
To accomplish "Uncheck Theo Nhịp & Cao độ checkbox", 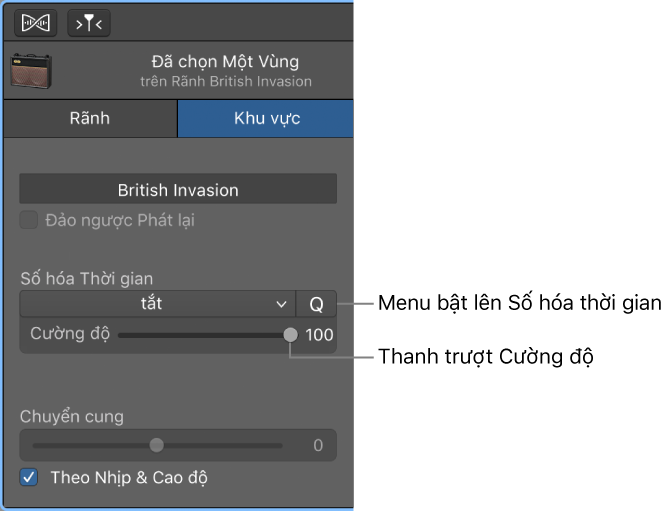I will coord(29,477).
